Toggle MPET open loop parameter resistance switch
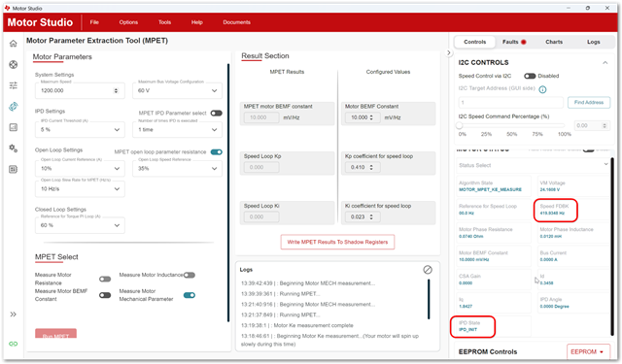This screenshot has height=364, width=622. (216, 152)
